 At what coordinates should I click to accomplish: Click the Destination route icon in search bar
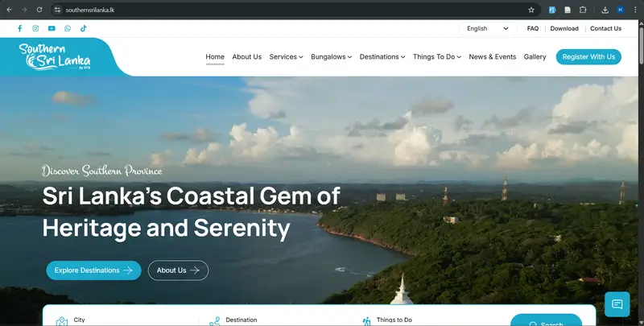coord(214,321)
